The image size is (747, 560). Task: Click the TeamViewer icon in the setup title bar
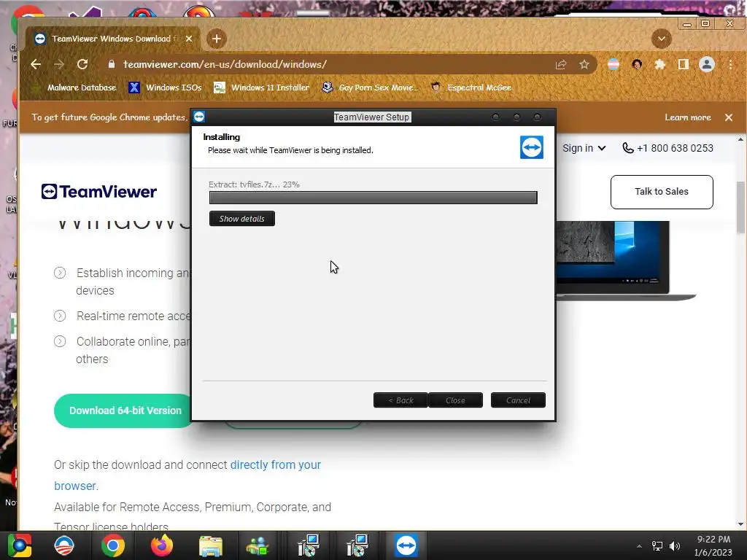[199, 117]
